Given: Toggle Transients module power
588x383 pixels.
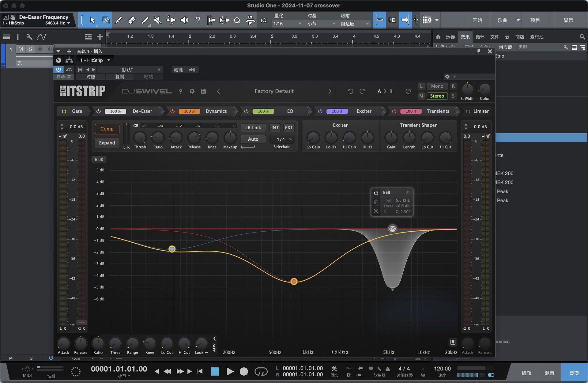Looking at the screenshot, I should click(x=394, y=111).
